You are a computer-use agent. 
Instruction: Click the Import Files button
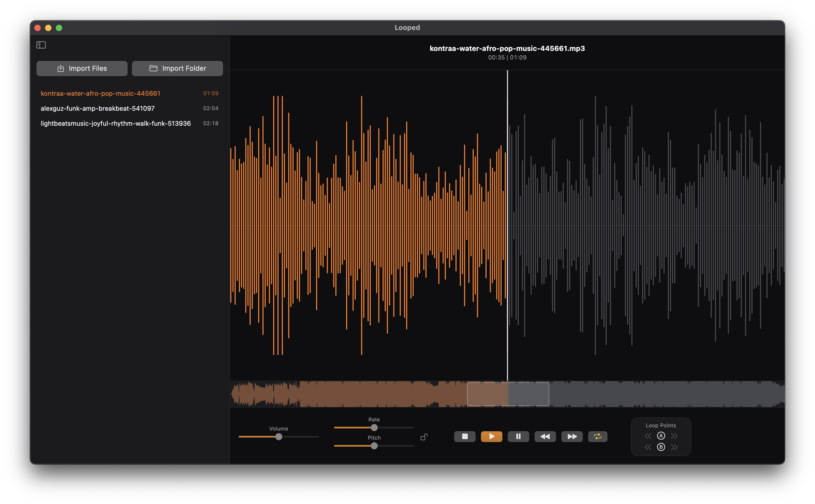click(82, 68)
